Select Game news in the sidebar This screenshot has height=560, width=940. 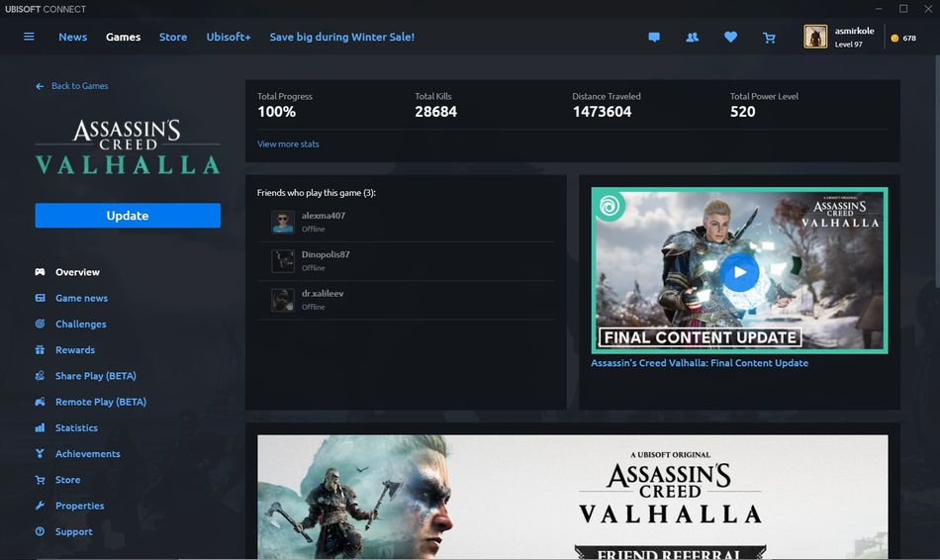coord(81,298)
